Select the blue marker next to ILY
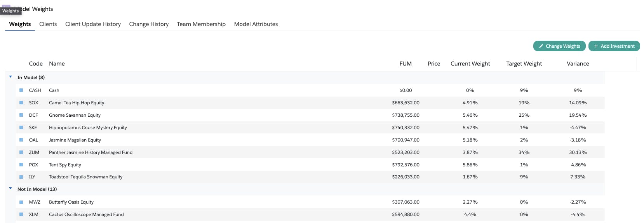The height and width of the screenshot is (223, 644). pos(21,177)
